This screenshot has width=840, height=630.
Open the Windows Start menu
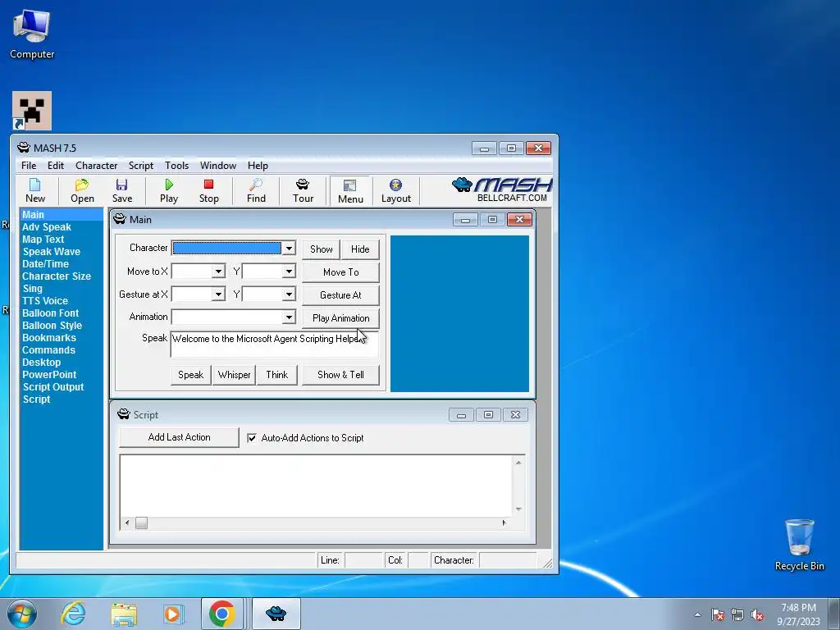click(22, 614)
